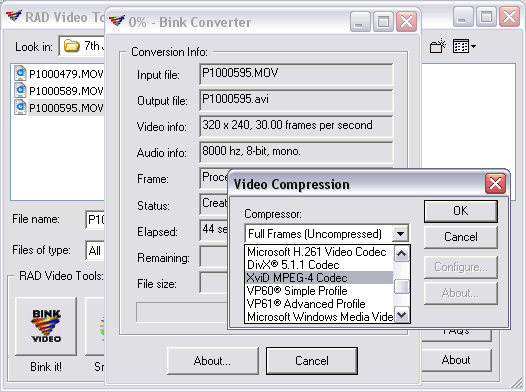
Task: Open the Files of type combo box
Action: (95, 250)
